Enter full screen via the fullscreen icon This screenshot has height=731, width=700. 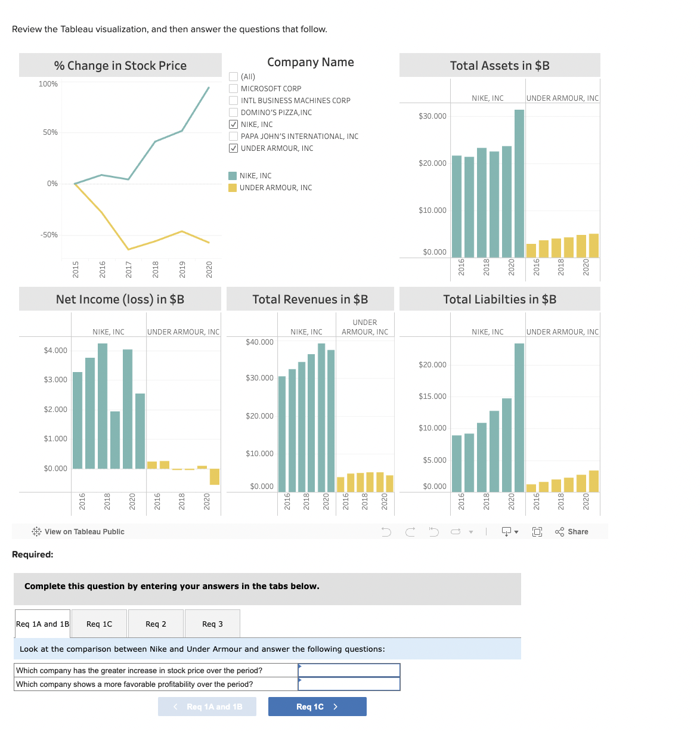pyautogui.click(x=537, y=531)
